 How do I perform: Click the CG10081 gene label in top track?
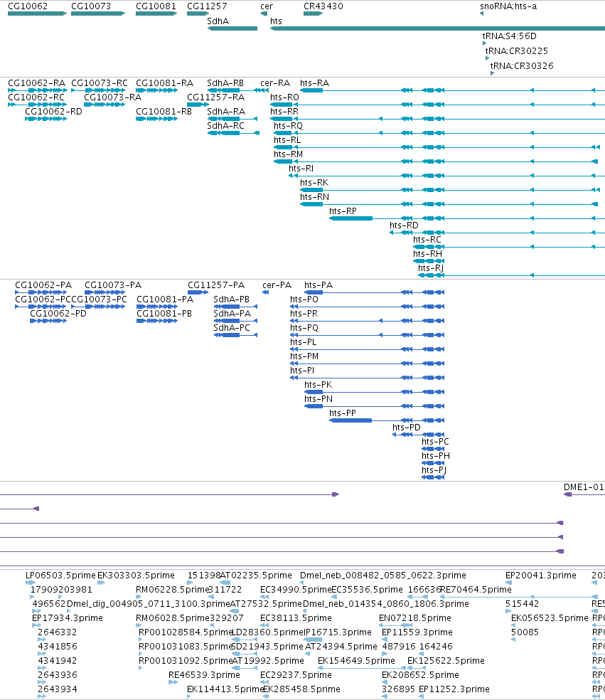point(156,6)
